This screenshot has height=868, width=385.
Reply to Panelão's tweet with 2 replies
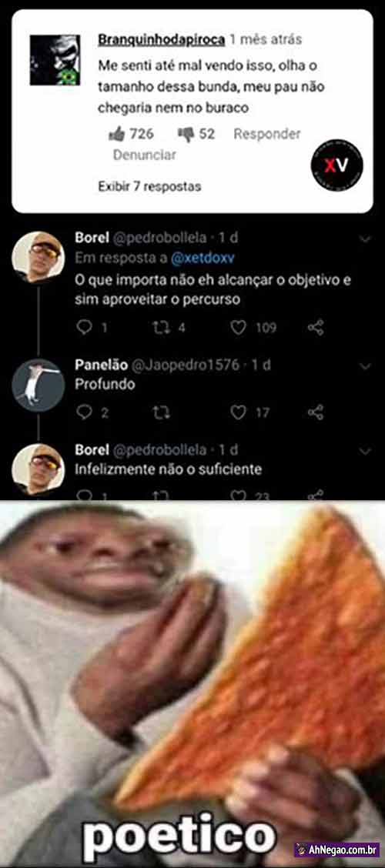84,412
